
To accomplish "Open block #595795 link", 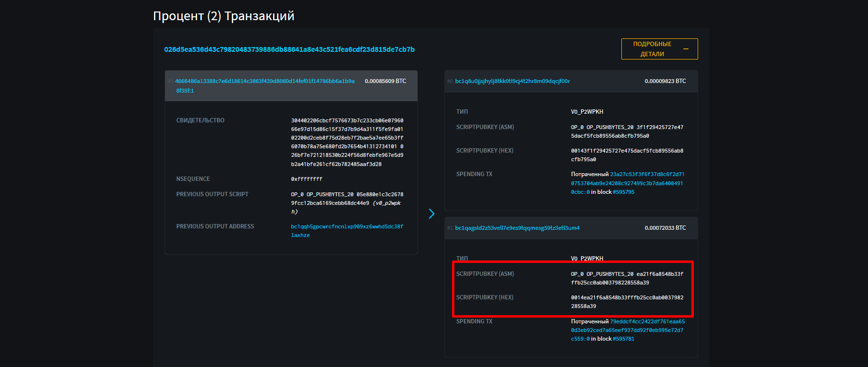I will tap(623, 192).
